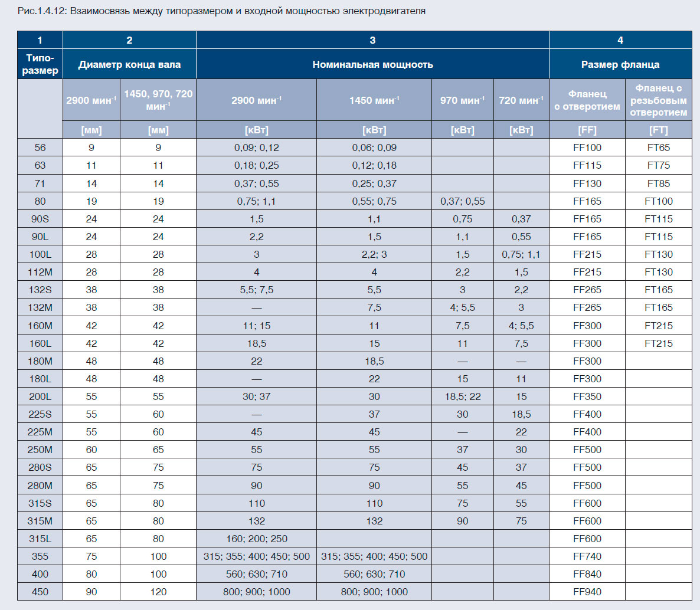Select the FF350 flange cell

click(x=587, y=396)
